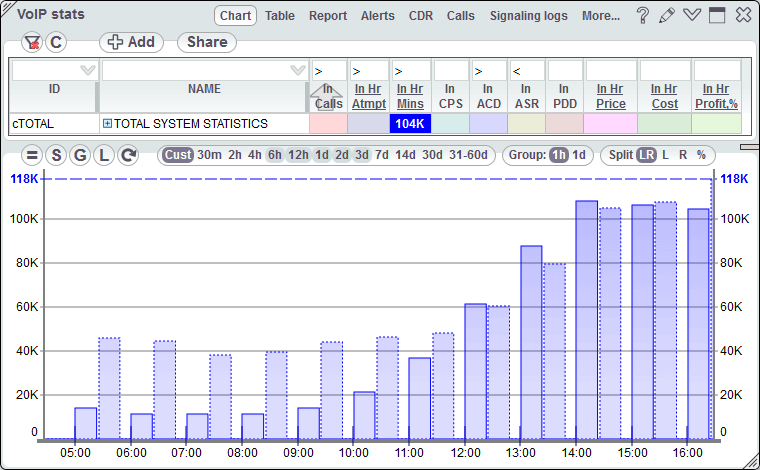The image size is (760, 470).
Task: Open the help question mark icon
Action: tap(643, 16)
